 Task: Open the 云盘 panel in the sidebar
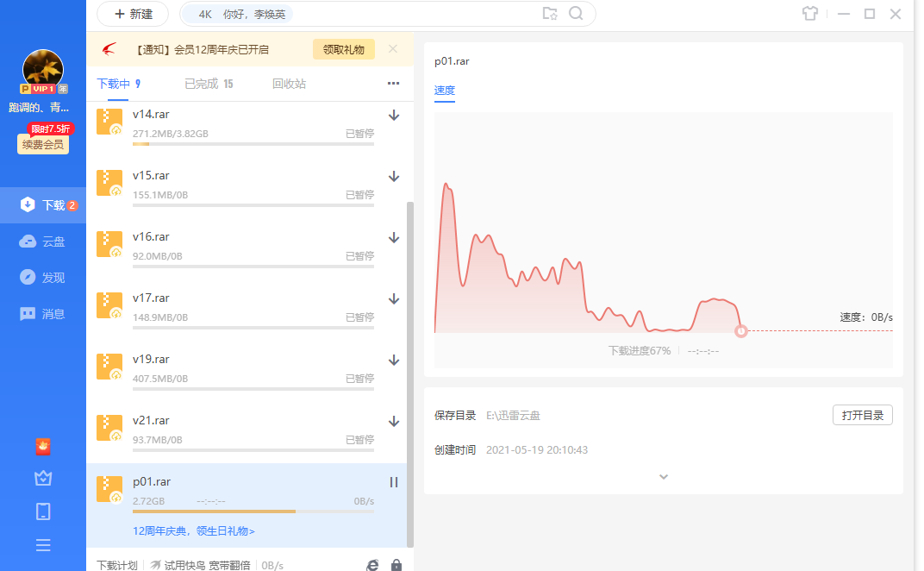(x=42, y=241)
